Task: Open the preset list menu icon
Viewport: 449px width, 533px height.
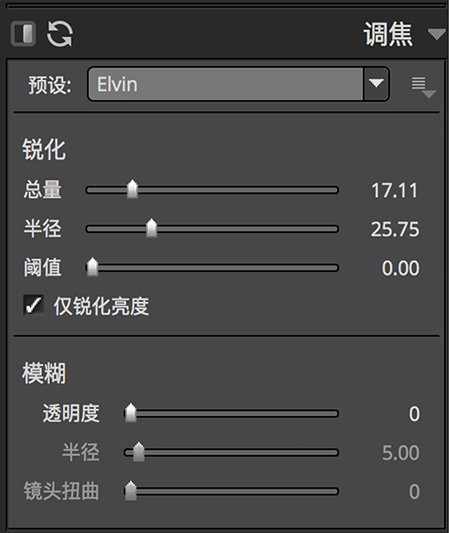Action: tap(424, 88)
